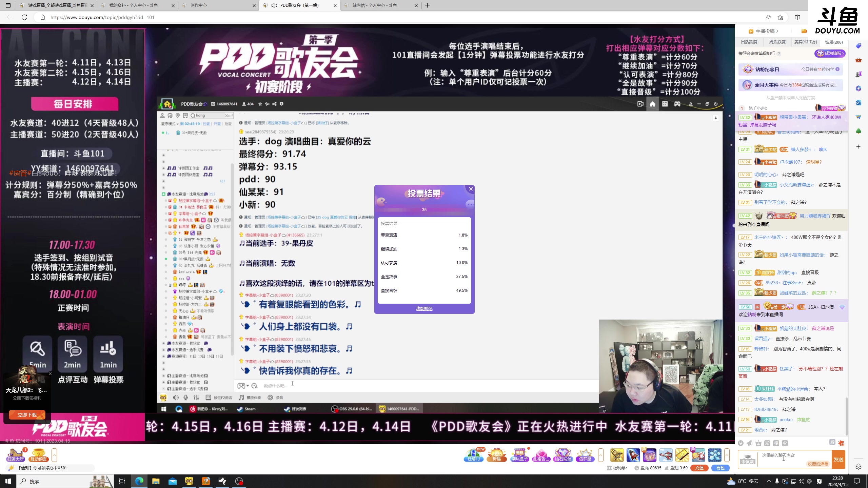Viewport: 868px width, 488px height.
Task: Open Edge sidebar settings gear
Action: point(859,467)
